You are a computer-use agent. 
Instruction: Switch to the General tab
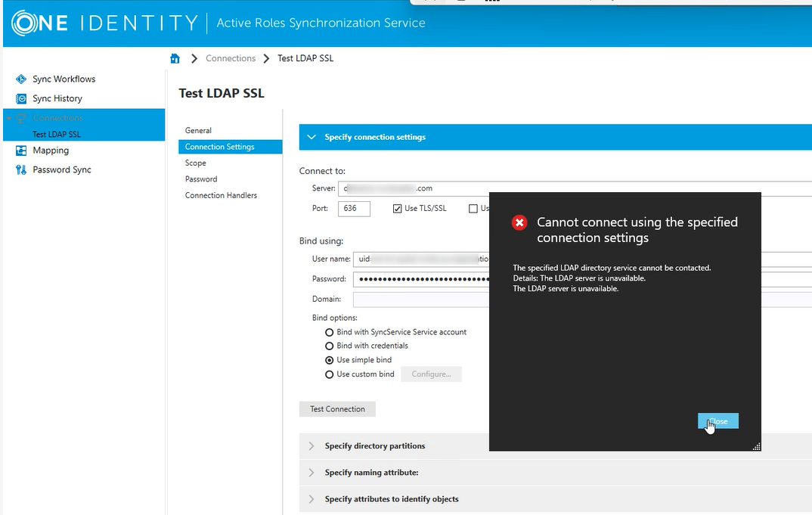(x=198, y=131)
